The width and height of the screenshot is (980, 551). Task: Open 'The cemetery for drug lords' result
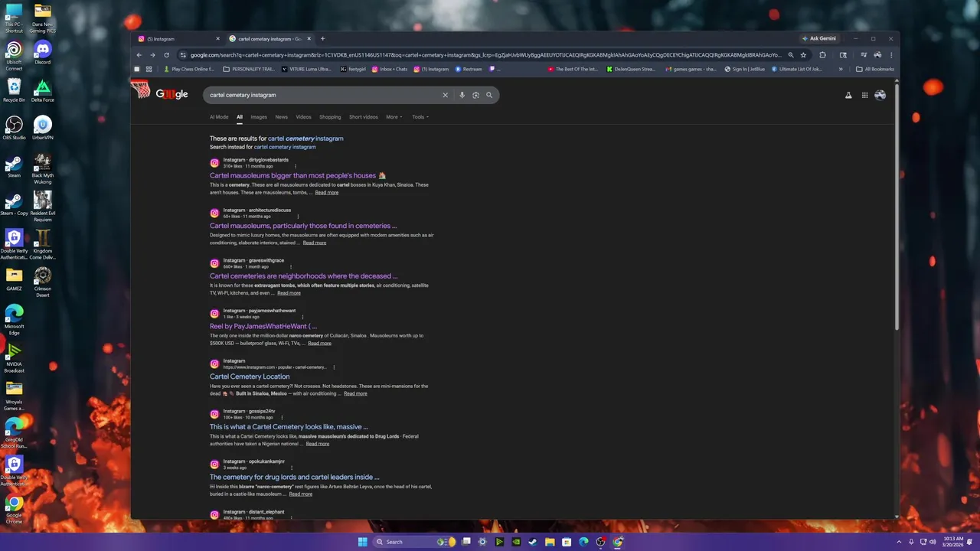(294, 477)
